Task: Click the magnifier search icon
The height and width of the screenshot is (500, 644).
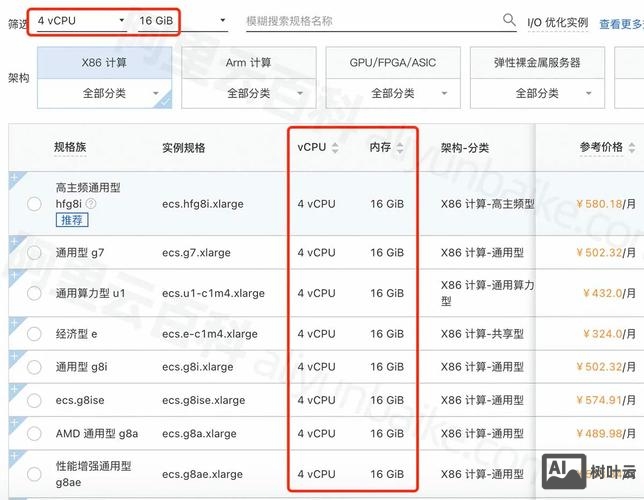Action: (x=509, y=19)
